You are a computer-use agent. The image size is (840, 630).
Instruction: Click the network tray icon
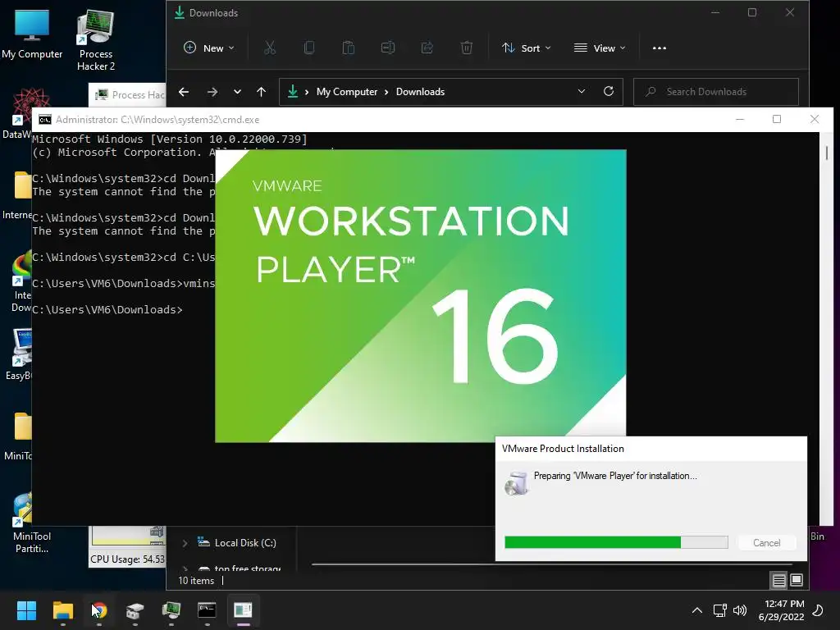click(720, 610)
